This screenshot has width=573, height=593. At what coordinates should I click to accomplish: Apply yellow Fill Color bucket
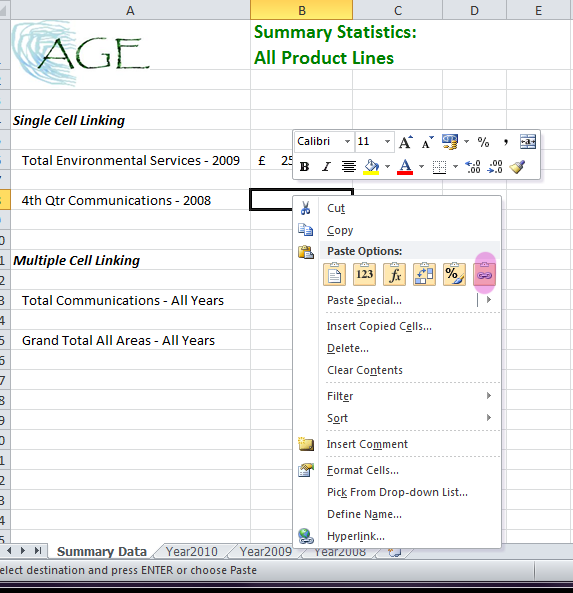(x=371, y=166)
